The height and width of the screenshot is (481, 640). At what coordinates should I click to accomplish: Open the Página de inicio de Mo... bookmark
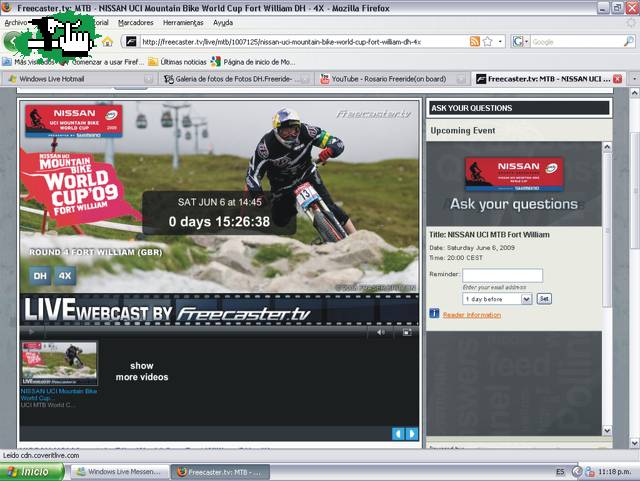(x=253, y=62)
